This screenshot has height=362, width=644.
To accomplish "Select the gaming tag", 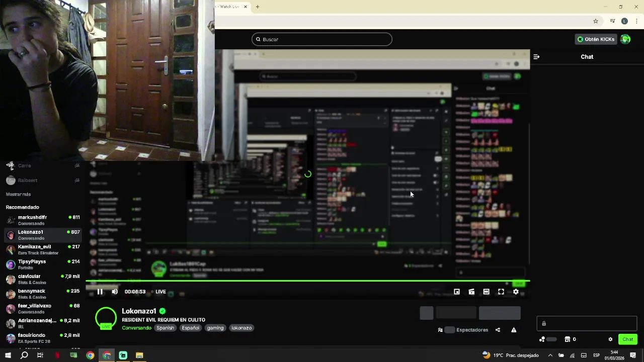I will click(x=215, y=328).
